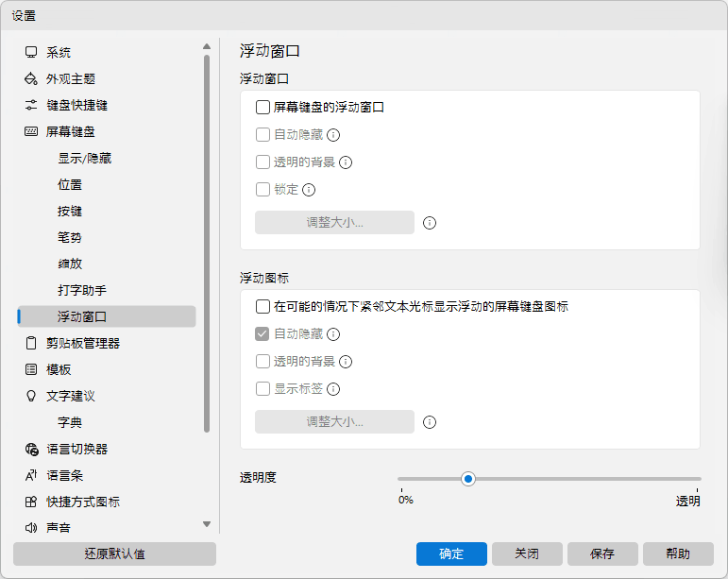
Task: Open 按键 sub-page
Action: click(107, 212)
